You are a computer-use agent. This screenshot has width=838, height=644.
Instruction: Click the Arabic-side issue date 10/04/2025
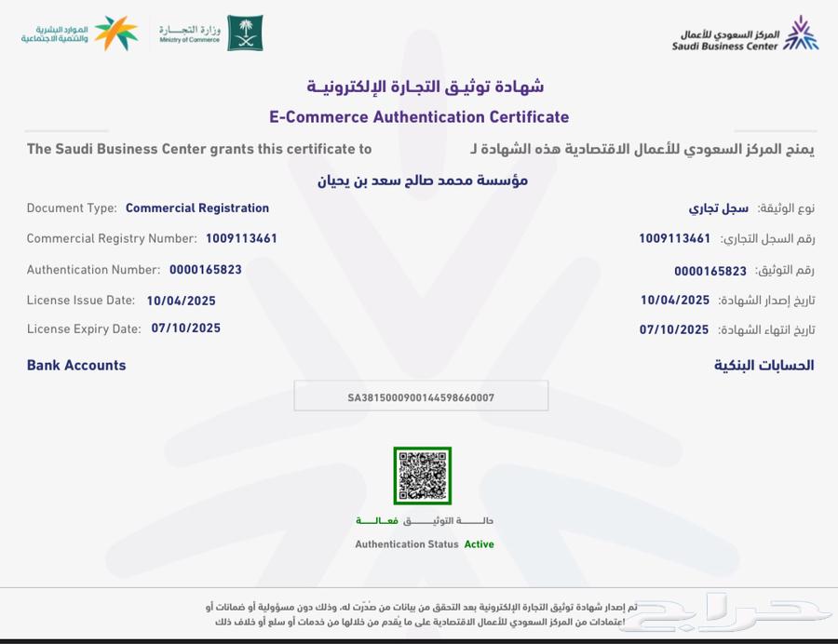click(675, 300)
